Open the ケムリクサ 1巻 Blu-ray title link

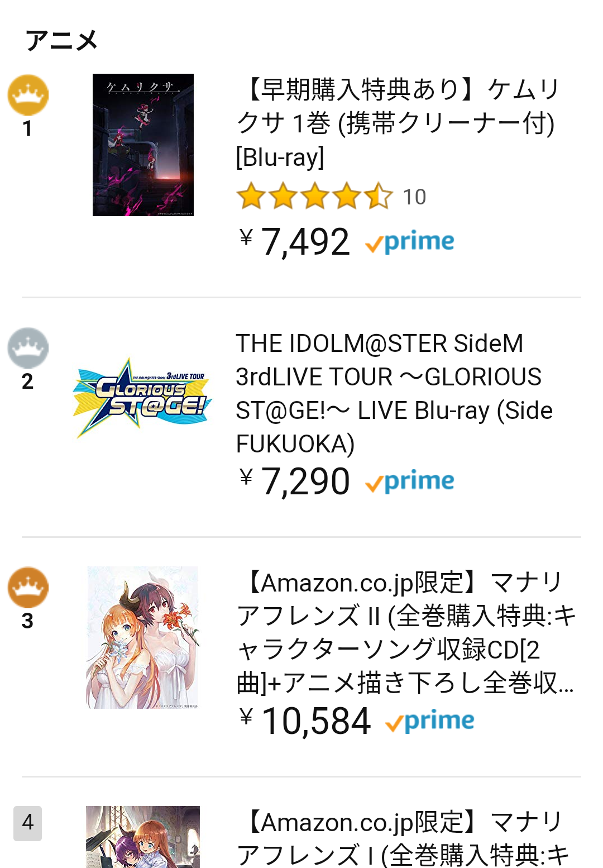pos(398,123)
